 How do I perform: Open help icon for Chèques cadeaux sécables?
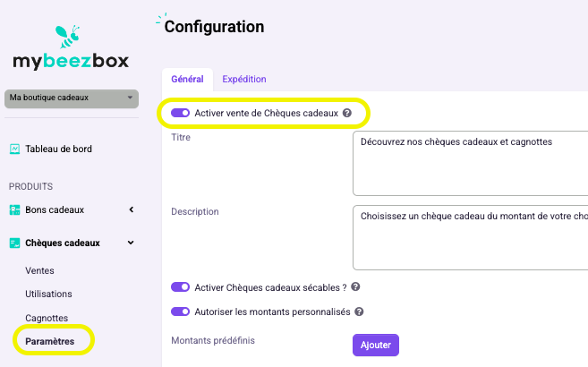click(355, 287)
